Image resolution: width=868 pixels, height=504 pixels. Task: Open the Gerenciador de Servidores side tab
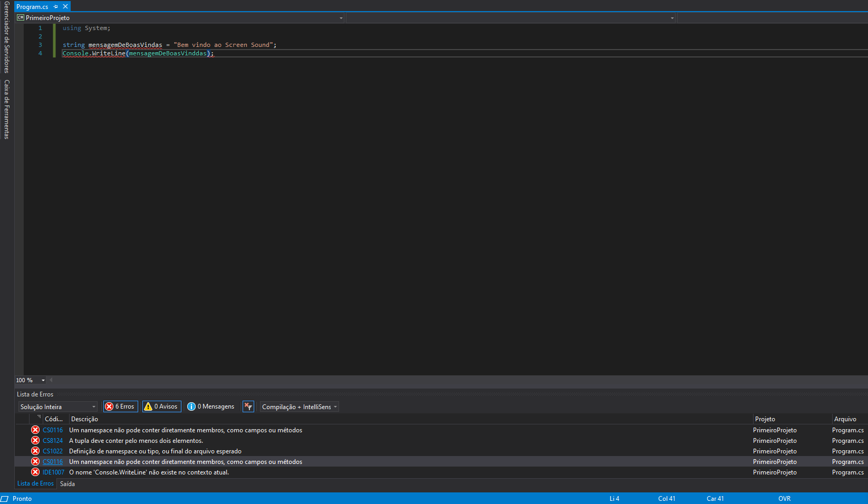pyautogui.click(x=6, y=37)
